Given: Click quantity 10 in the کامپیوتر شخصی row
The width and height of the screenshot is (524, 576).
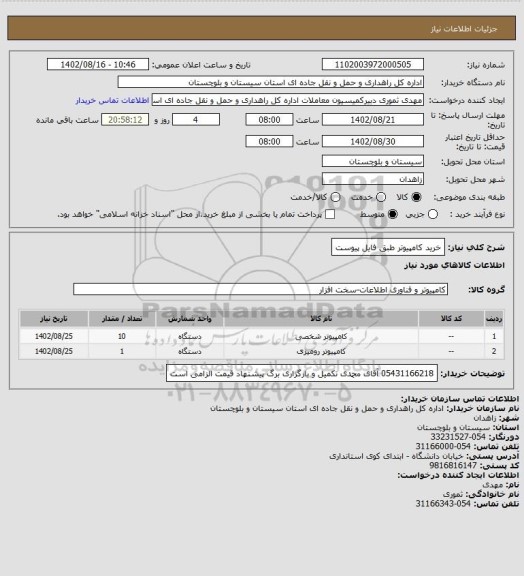Looking at the screenshot, I should pos(122,336).
